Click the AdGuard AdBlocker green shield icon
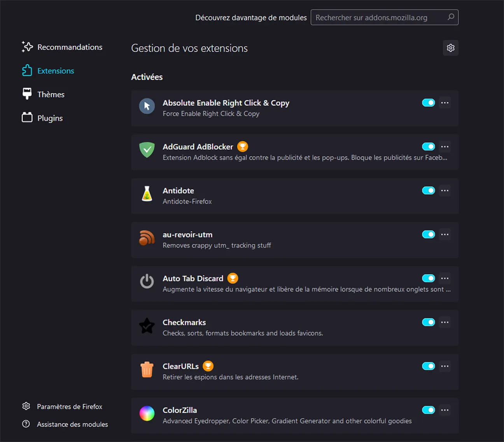The image size is (504, 442). (147, 150)
